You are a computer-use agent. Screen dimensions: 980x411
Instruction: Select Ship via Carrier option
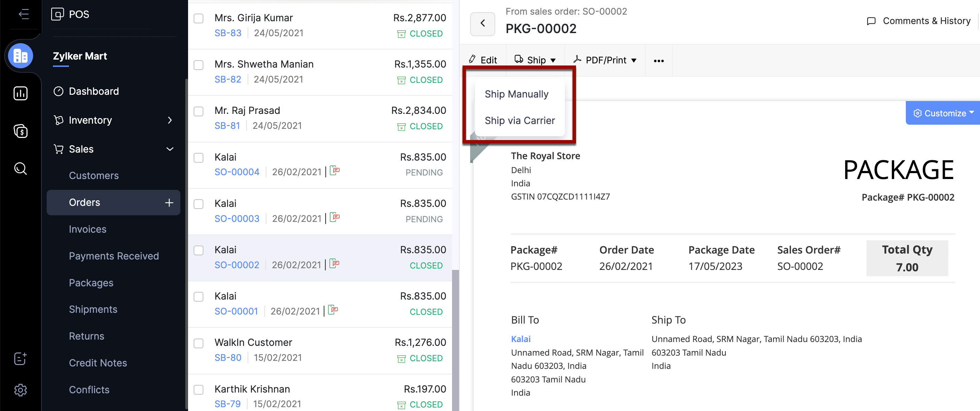[519, 121]
